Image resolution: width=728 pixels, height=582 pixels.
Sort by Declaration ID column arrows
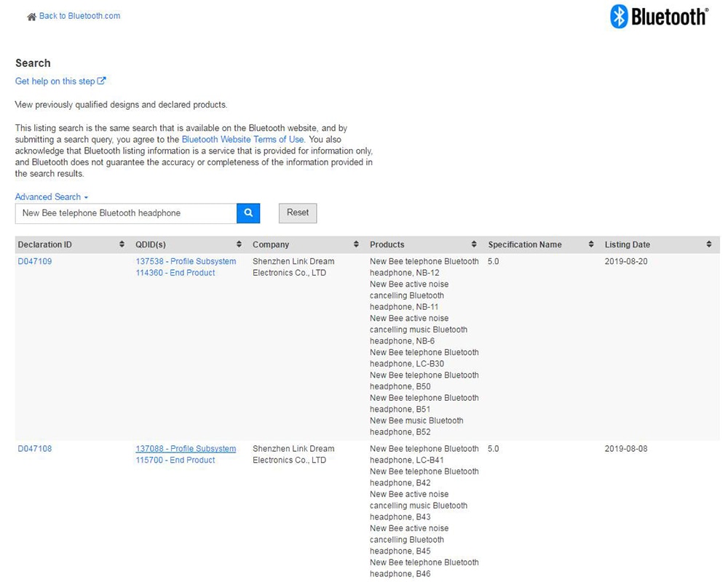[x=122, y=244]
